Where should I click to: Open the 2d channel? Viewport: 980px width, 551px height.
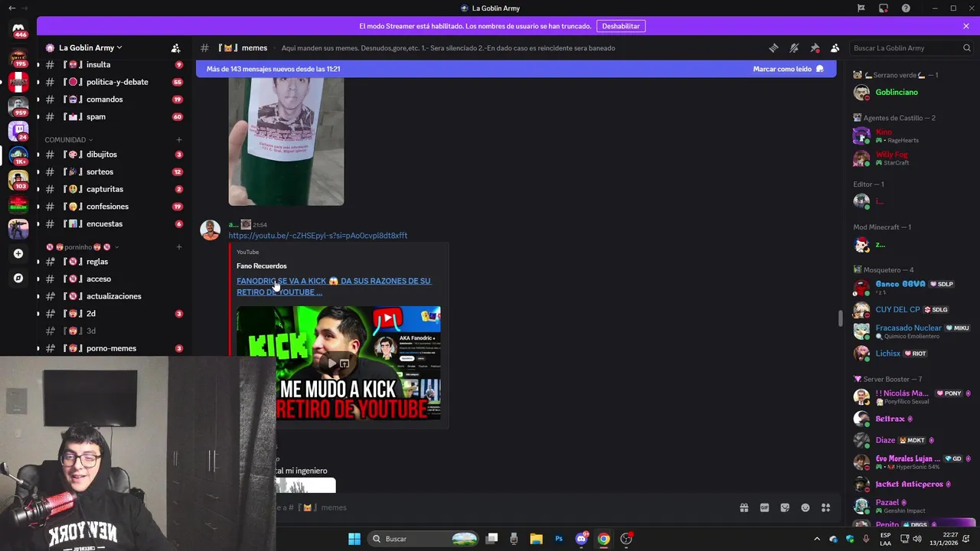[113, 314]
